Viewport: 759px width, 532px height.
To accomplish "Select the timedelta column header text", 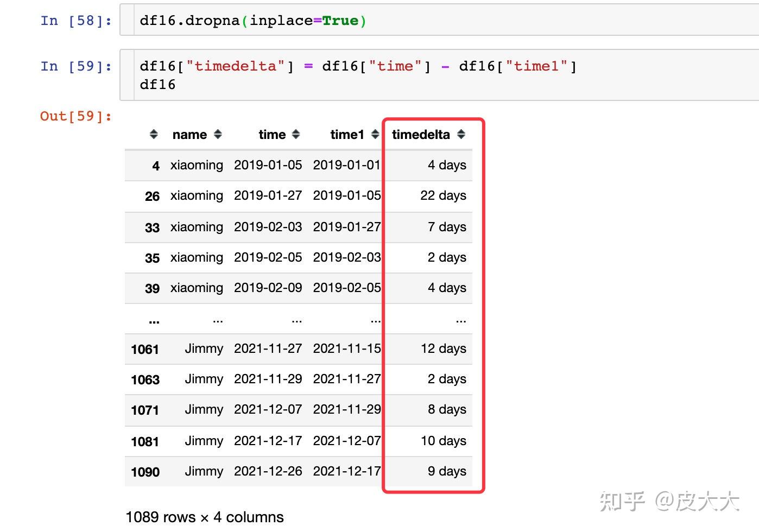I will point(421,135).
